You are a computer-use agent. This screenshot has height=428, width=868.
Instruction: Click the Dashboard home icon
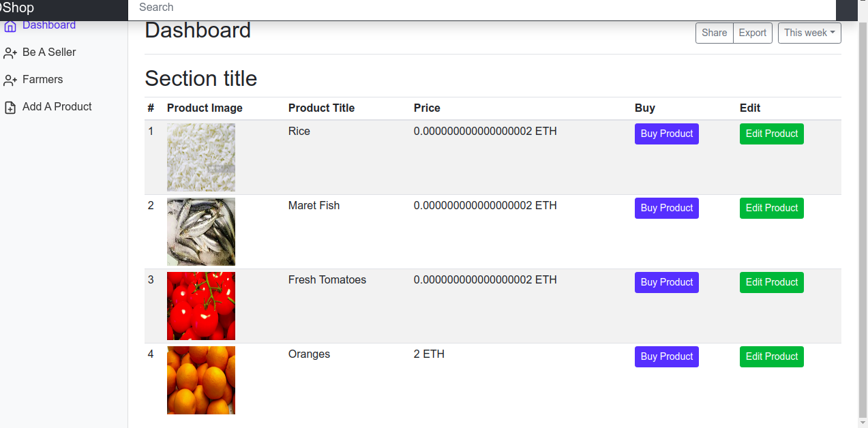click(x=10, y=26)
